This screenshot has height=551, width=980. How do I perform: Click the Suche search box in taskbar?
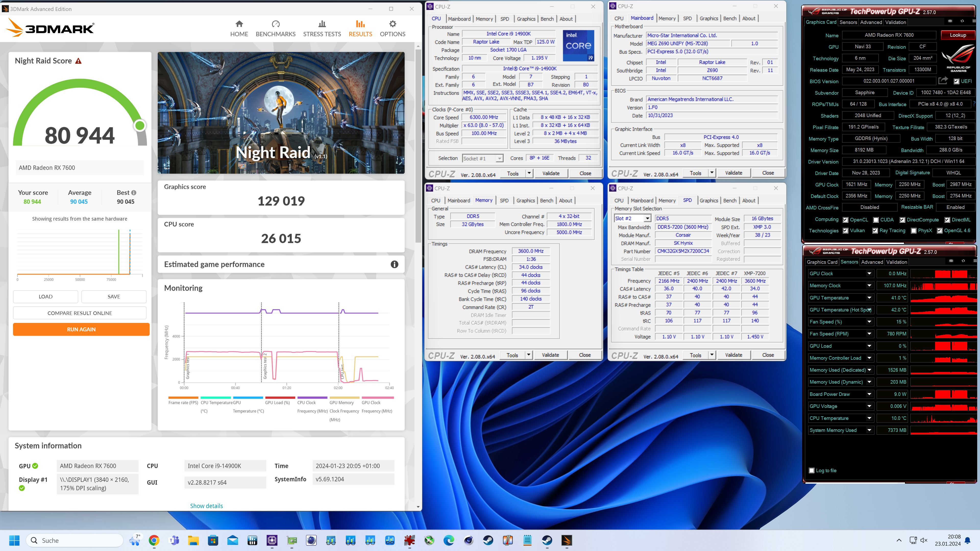[75, 540]
